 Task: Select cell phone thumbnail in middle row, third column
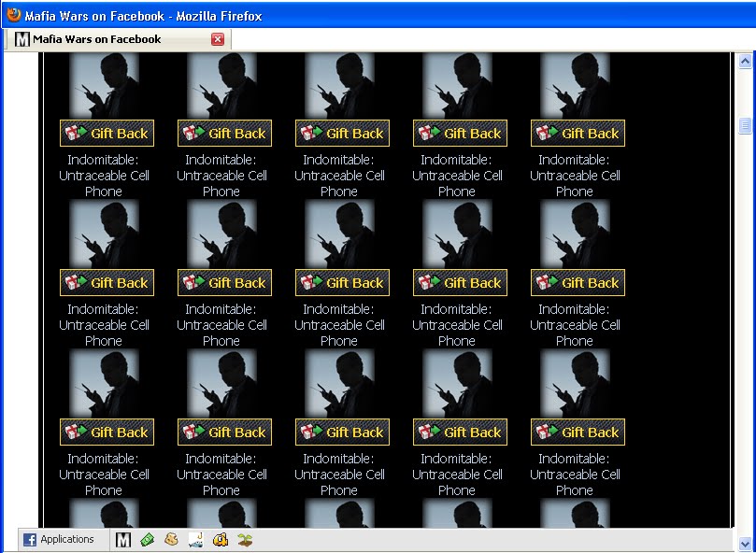[339, 234]
